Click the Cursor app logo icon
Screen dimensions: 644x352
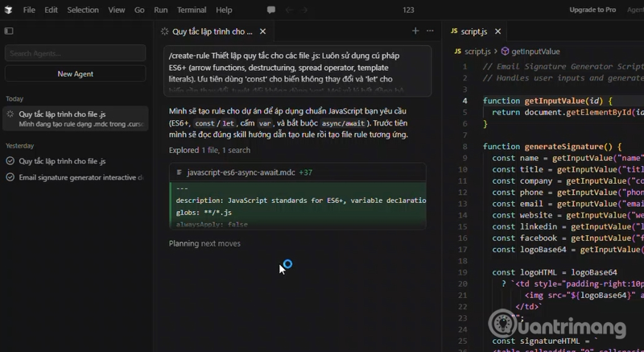point(10,10)
